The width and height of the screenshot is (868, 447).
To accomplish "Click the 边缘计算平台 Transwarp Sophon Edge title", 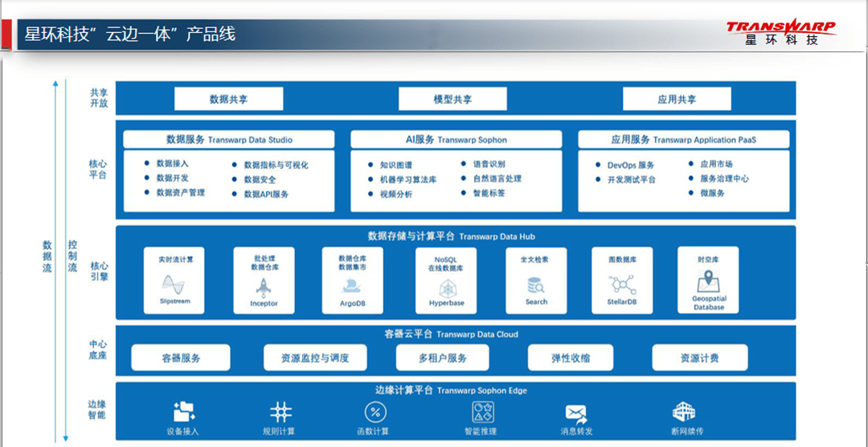I will (452, 390).
